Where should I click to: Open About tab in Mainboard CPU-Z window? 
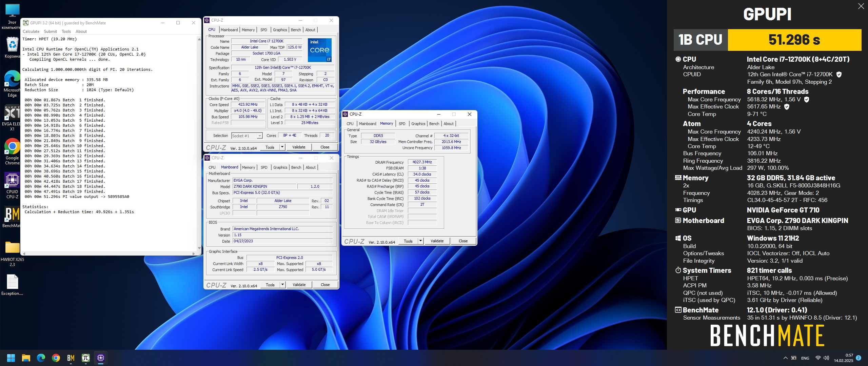[311, 167]
